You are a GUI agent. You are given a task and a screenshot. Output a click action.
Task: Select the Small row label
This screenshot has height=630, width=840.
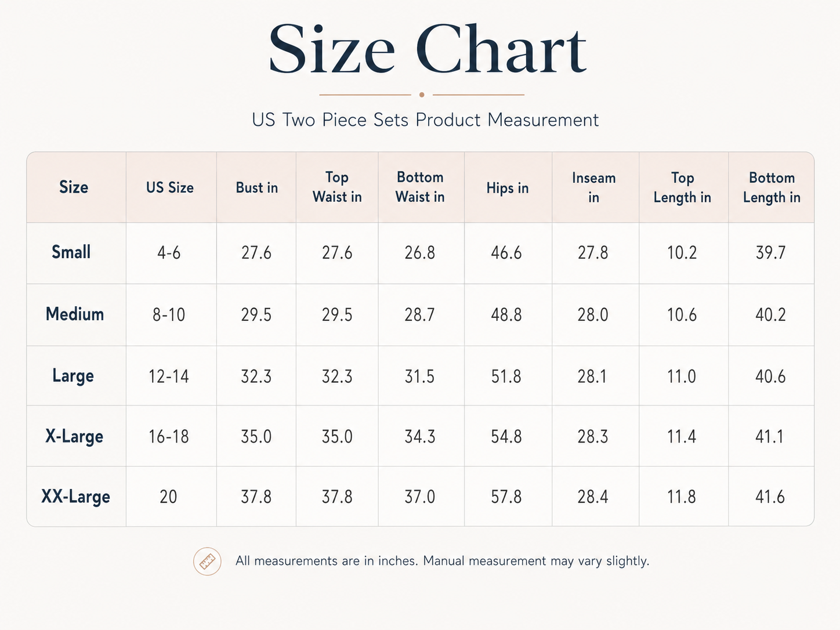coord(71,252)
